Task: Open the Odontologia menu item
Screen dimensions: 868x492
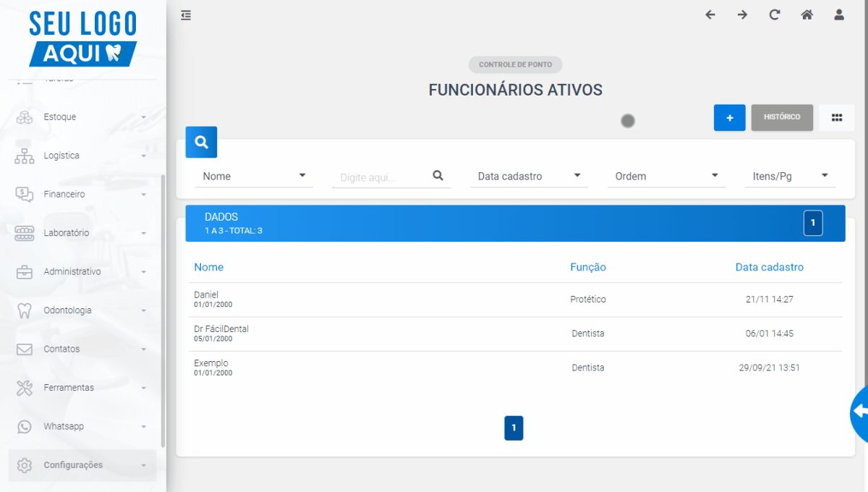Action: (82, 310)
